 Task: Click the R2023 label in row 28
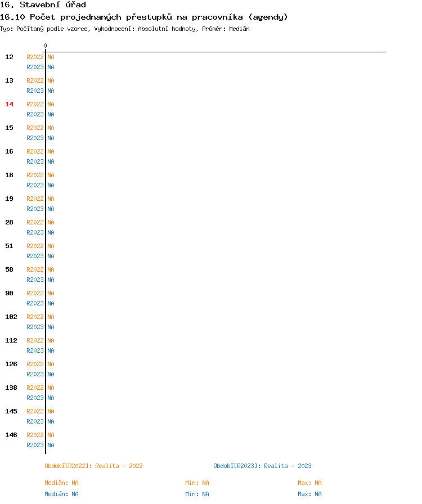click(x=35, y=232)
